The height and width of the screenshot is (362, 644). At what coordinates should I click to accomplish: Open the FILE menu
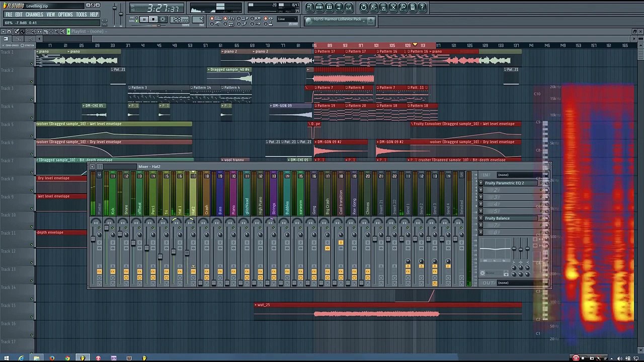tap(9, 15)
